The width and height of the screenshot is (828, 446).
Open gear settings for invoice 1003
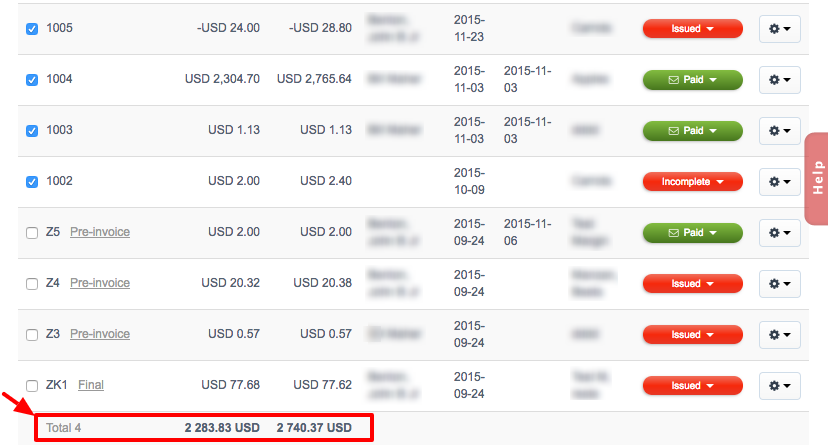click(x=779, y=130)
